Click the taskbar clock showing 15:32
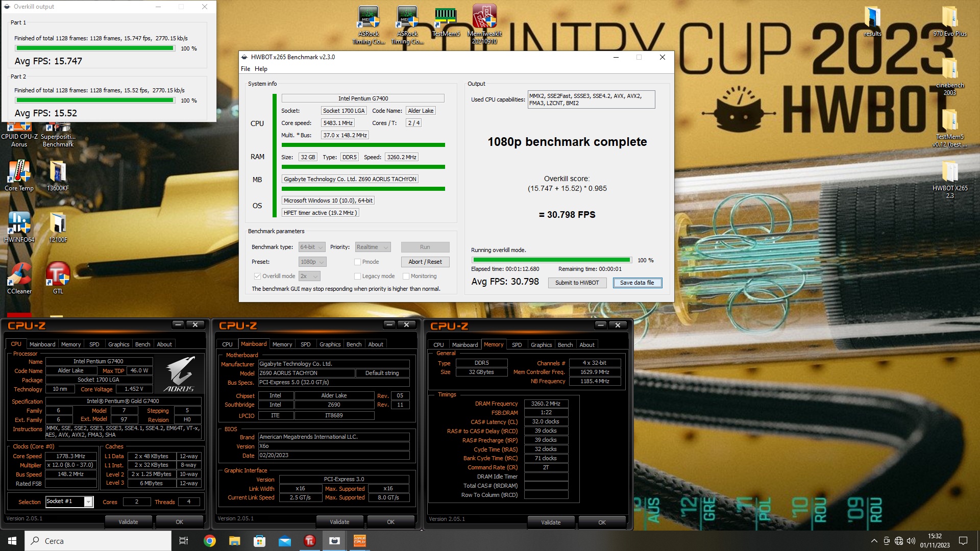Screen dimensions: 980x551 click(x=935, y=541)
